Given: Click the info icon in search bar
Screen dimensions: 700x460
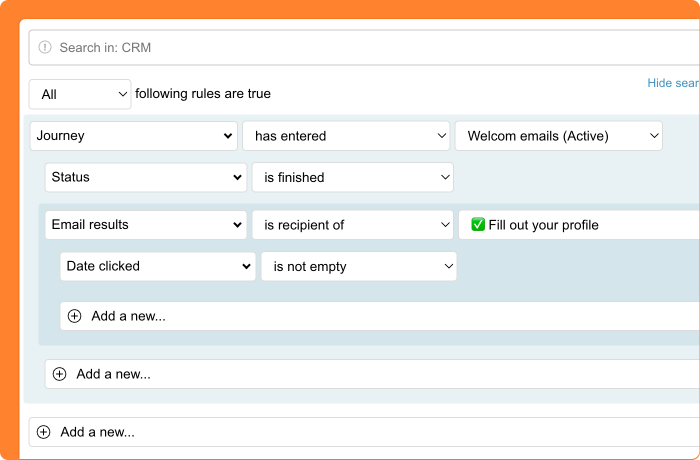Looking at the screenshot, I should click(45, 47).
